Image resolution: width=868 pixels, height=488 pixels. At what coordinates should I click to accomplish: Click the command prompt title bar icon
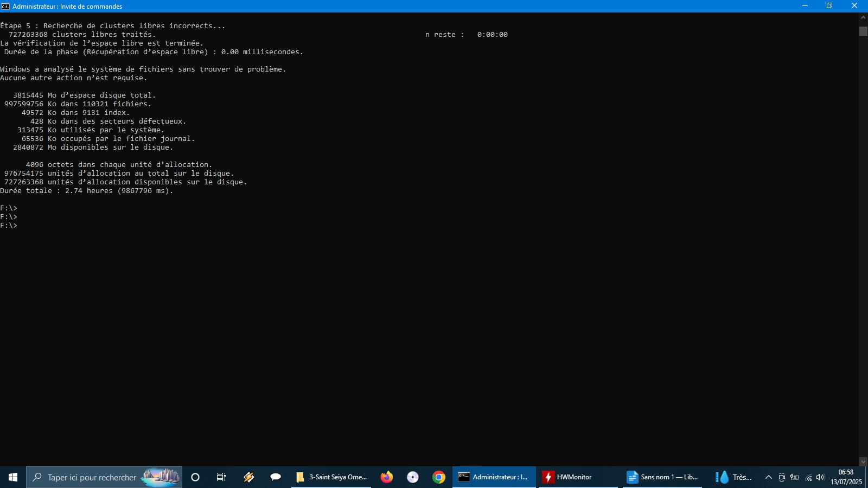pos(5,6)
